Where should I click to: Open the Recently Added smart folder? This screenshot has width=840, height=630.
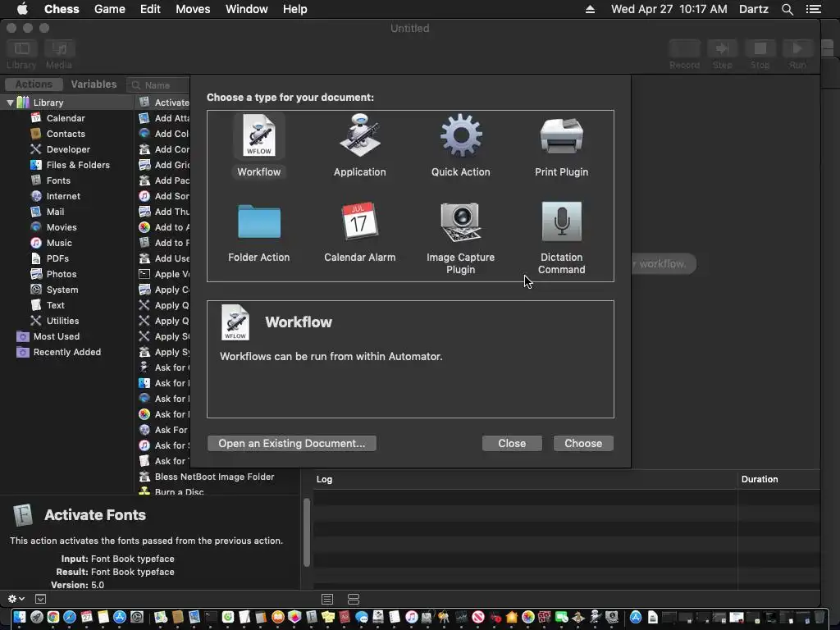[x=66, y=351]
